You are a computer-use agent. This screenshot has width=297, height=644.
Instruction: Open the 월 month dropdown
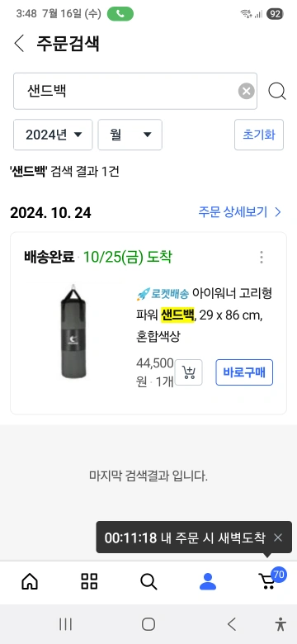click(130, 135)
